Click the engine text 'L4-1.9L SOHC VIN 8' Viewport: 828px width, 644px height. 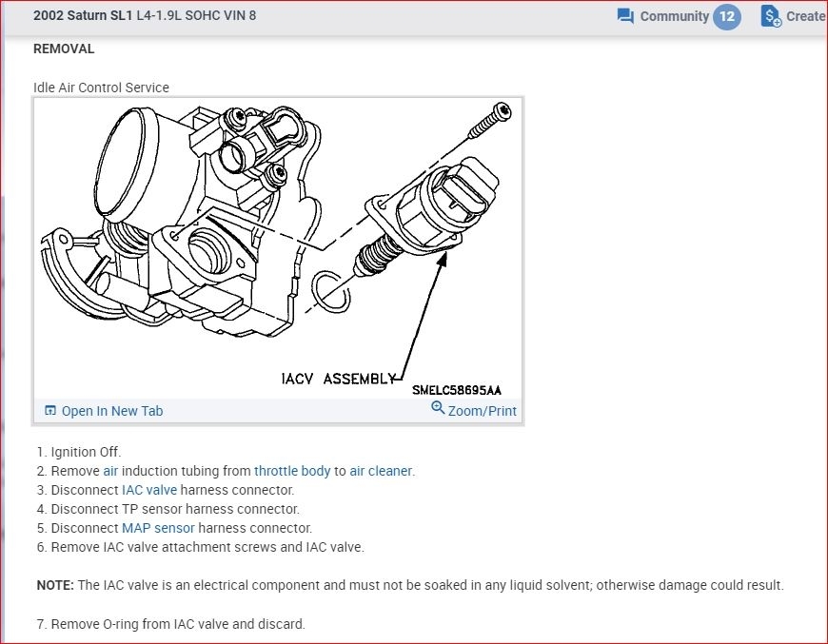(x=196, y=15)
